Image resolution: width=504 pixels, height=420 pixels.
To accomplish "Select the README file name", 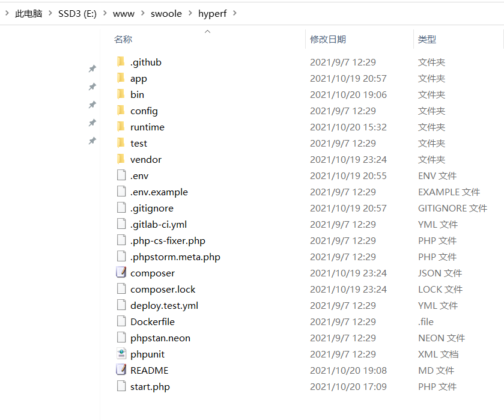I will (149, 371).
